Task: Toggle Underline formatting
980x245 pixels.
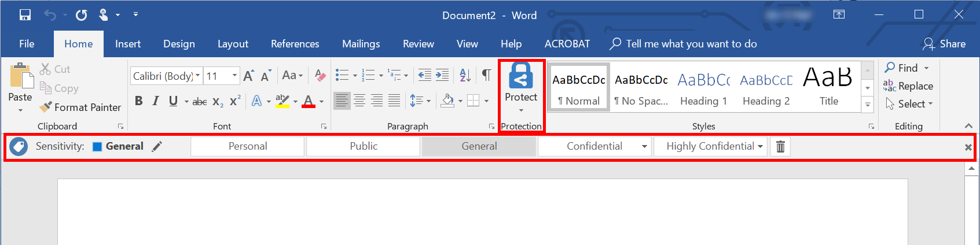Action: pos(173,101)
